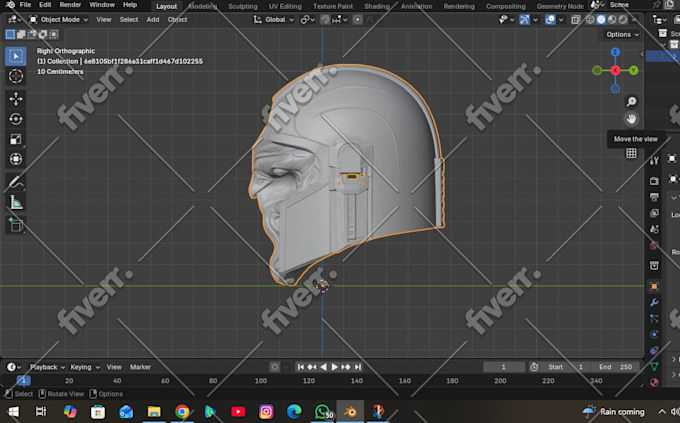
Task: Open Global transform orientation dropdown
Action: pos(274,20)
